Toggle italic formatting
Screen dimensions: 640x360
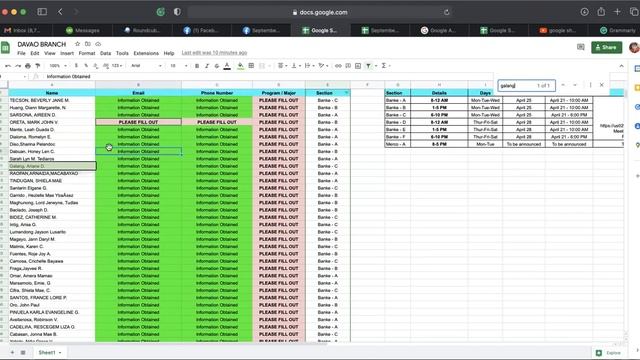[x=207, y=66]
